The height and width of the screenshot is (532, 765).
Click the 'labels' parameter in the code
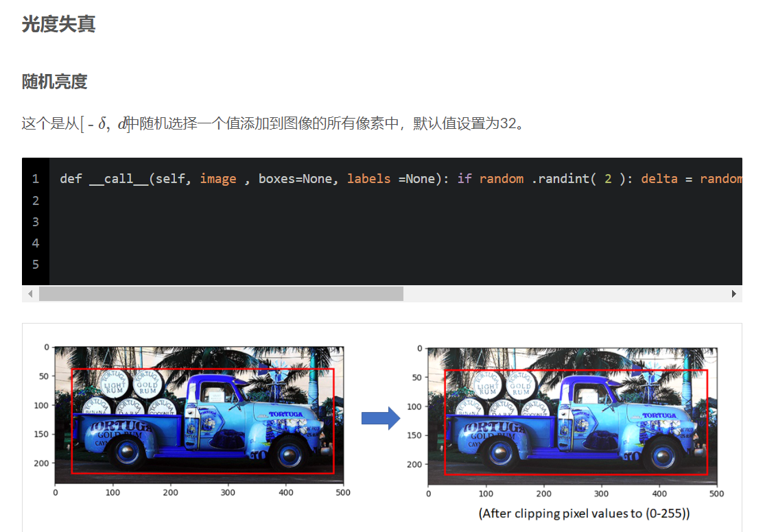(369, 179)
